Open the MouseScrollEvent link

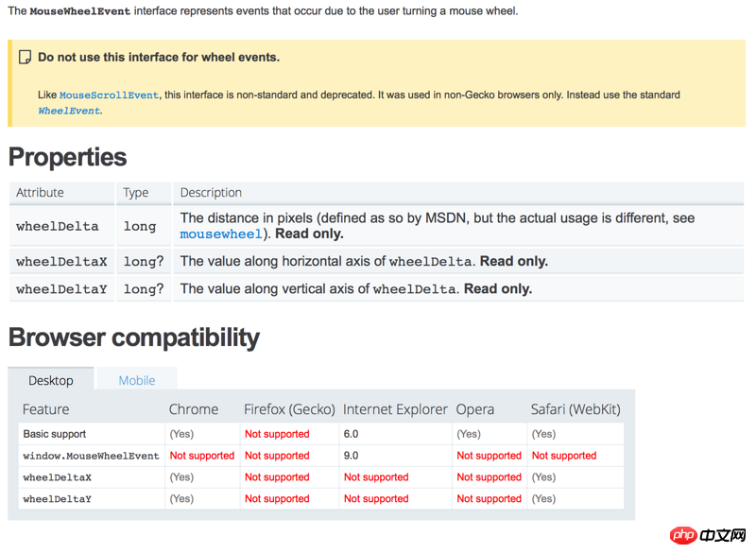[x=109, y=95]
